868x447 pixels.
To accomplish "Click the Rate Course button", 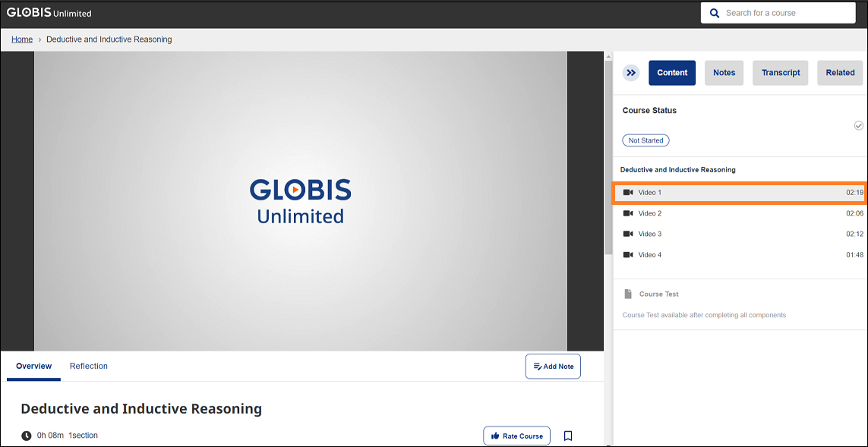I will pyautogui.click(x=516, y=436).
